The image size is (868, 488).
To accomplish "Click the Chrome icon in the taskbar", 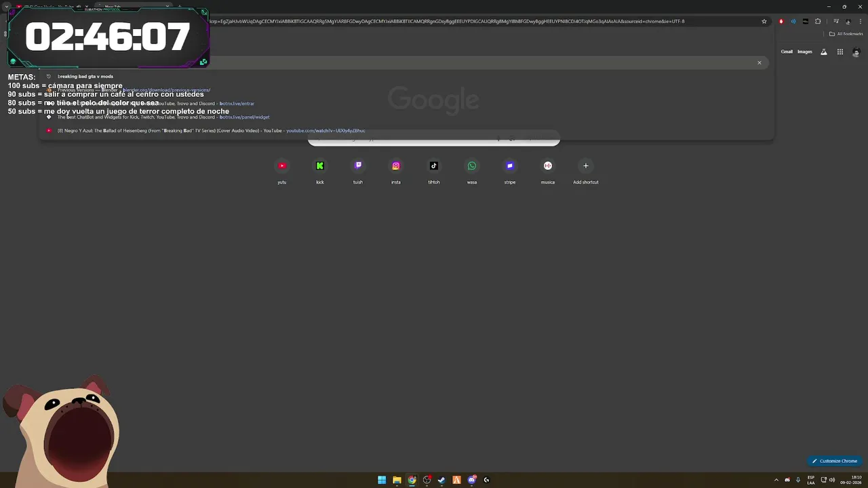I will [x=412, y=480].
